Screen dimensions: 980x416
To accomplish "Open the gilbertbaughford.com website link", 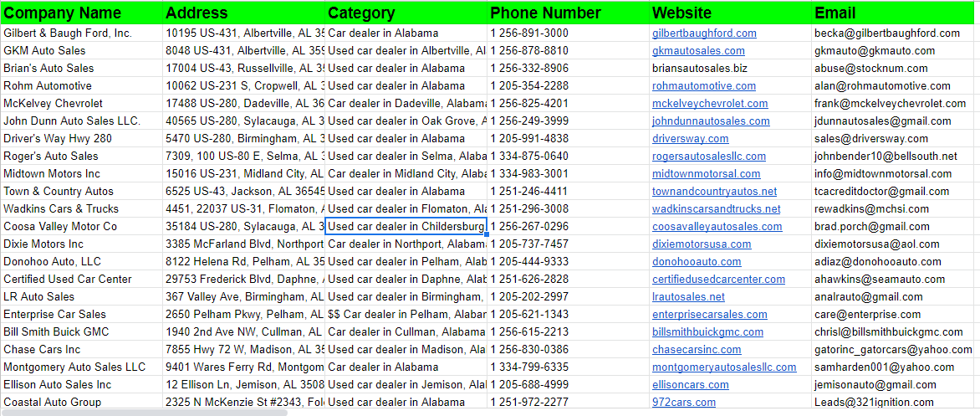I will click(x=704, y=33).
